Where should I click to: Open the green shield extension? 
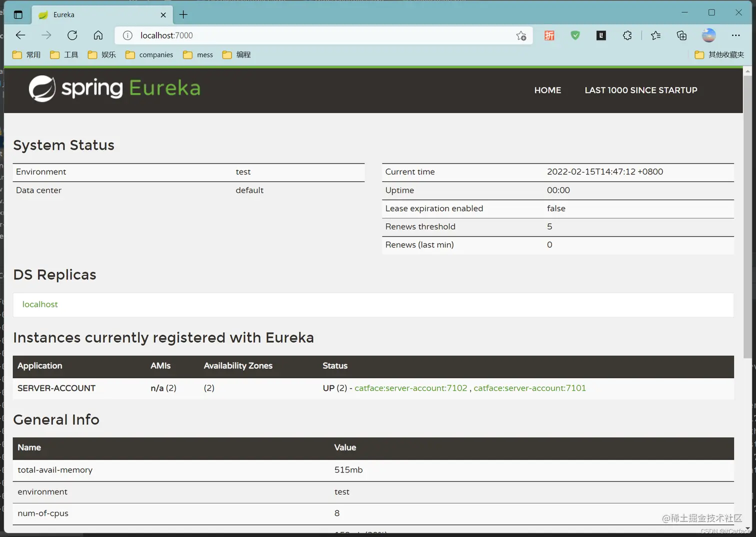point(575,35)
